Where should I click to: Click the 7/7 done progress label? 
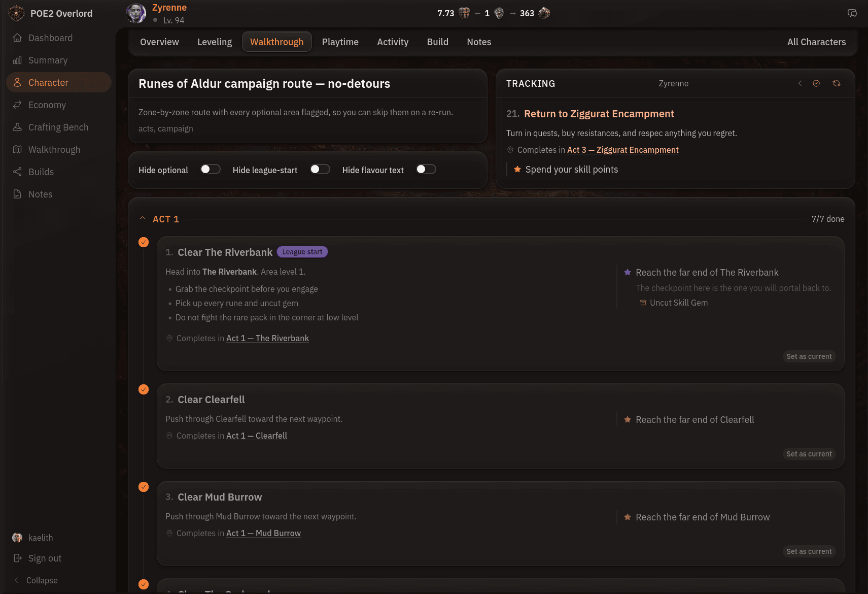tap(828, 219)
